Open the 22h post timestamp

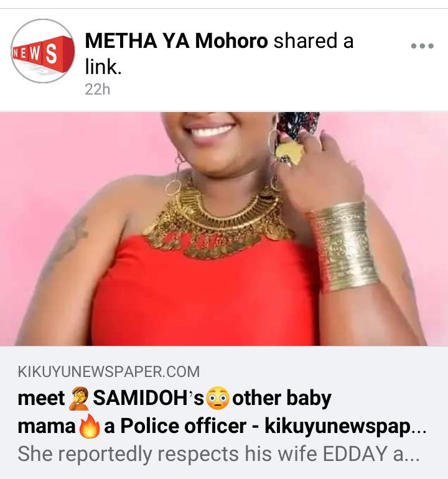tap(97, 90)
